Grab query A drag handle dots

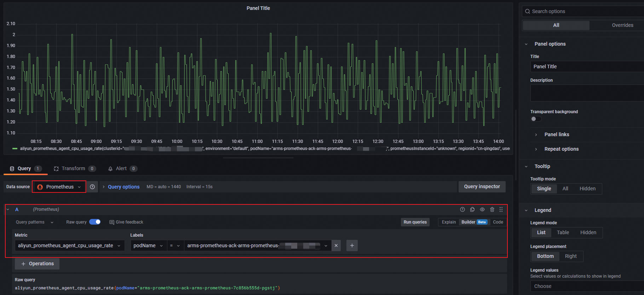pyautogui.click(x=501, y=209)
